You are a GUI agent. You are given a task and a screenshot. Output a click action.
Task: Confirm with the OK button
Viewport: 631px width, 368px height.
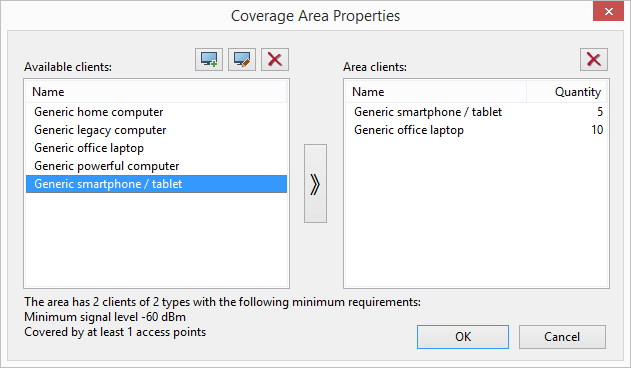pos(463,337)
